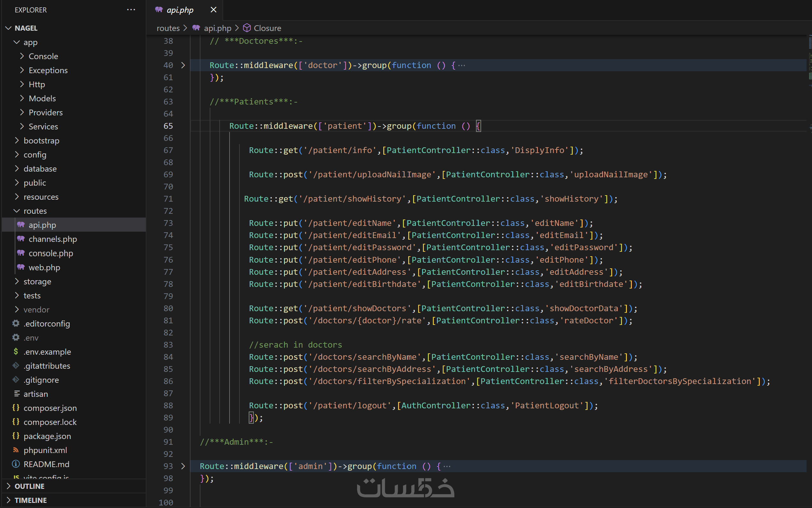Unfold the collapsed admin route group
Screen dimensions: 812x508
[183, 466]
